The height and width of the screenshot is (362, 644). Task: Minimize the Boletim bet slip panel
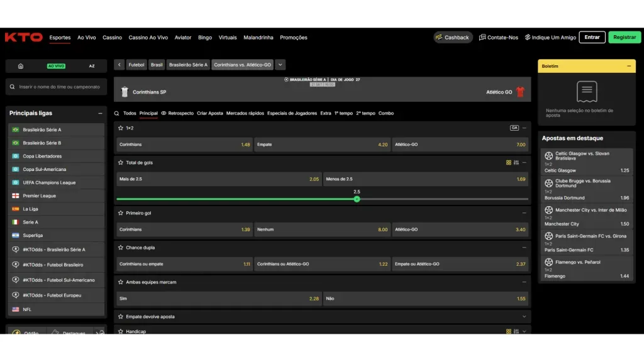coord(628,66)
